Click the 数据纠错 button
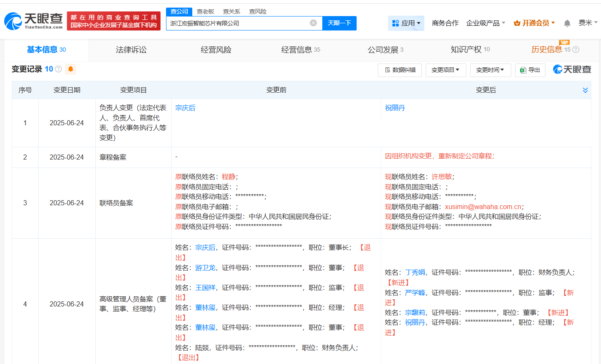Screen dimensions: 601x364 click(x=399, y=70)
